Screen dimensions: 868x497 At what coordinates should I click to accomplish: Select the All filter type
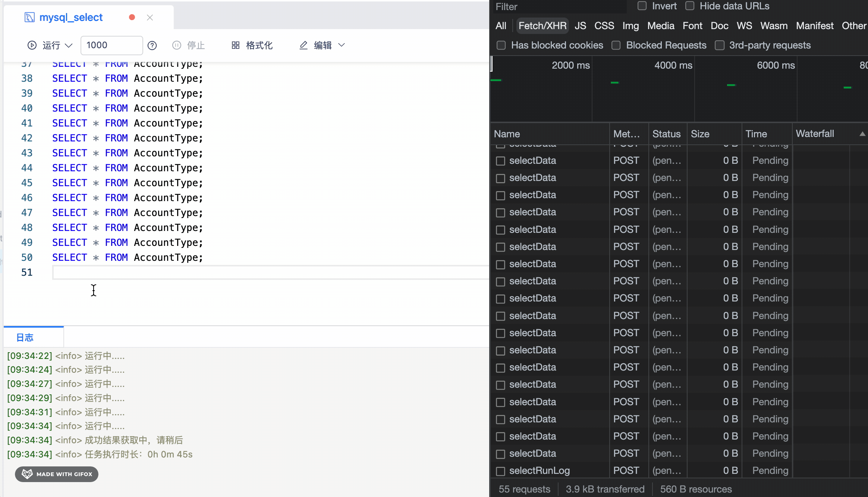(x=501, y=26)
